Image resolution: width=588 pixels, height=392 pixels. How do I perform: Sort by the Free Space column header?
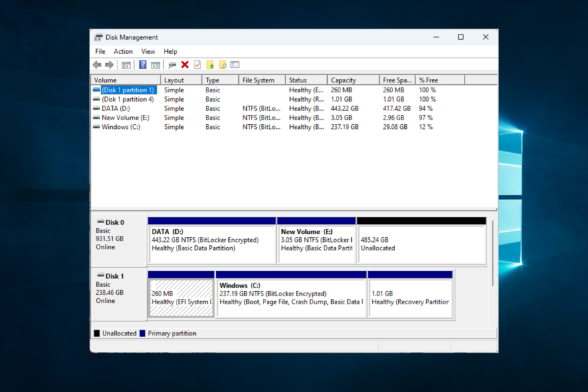click(x=397, y=80)
